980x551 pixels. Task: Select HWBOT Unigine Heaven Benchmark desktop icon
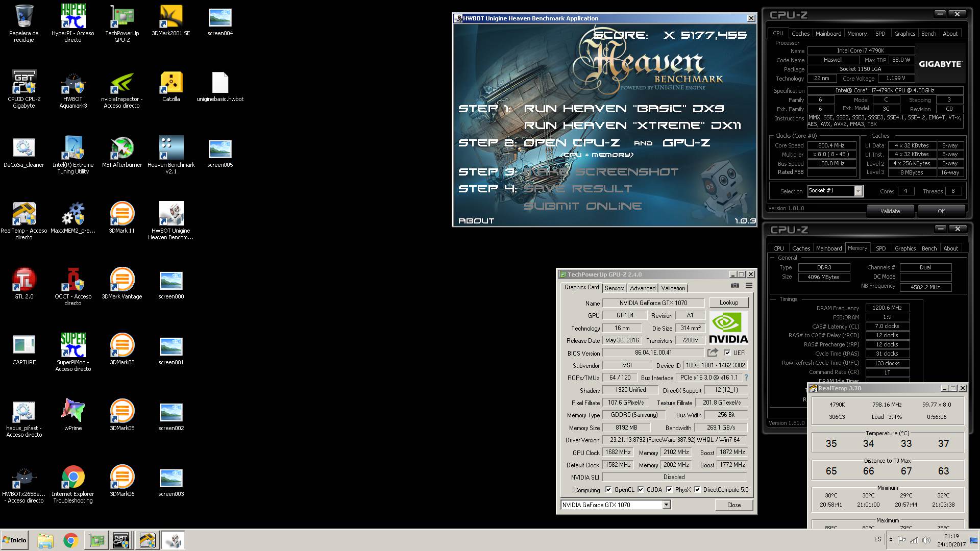click(171, 220)
